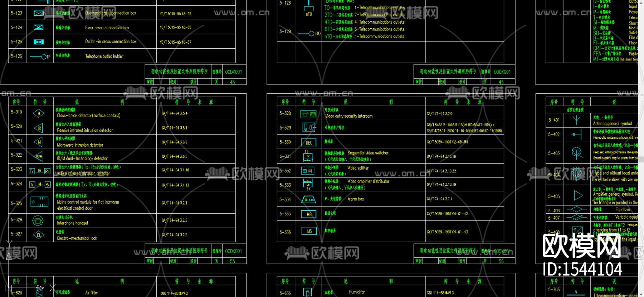Click the Overhead cross connection box symbol
Screen dimensions: 644x297
(39, 13)
